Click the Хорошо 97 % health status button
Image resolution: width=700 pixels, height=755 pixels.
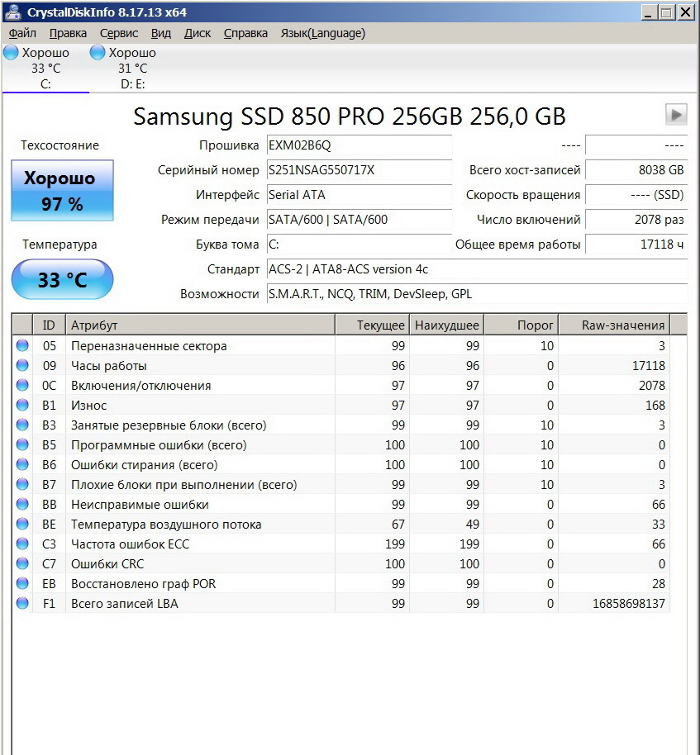coord(62,191)
